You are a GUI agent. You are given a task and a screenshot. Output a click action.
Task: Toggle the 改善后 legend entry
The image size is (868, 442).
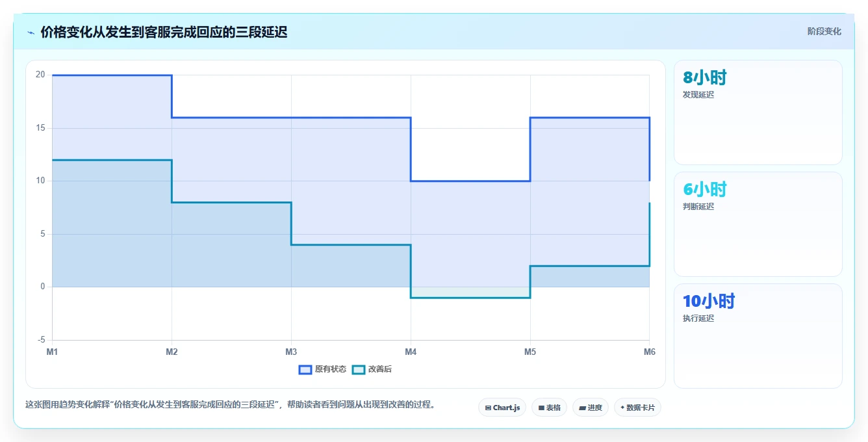pyautogui.click(x=372, y=369)
